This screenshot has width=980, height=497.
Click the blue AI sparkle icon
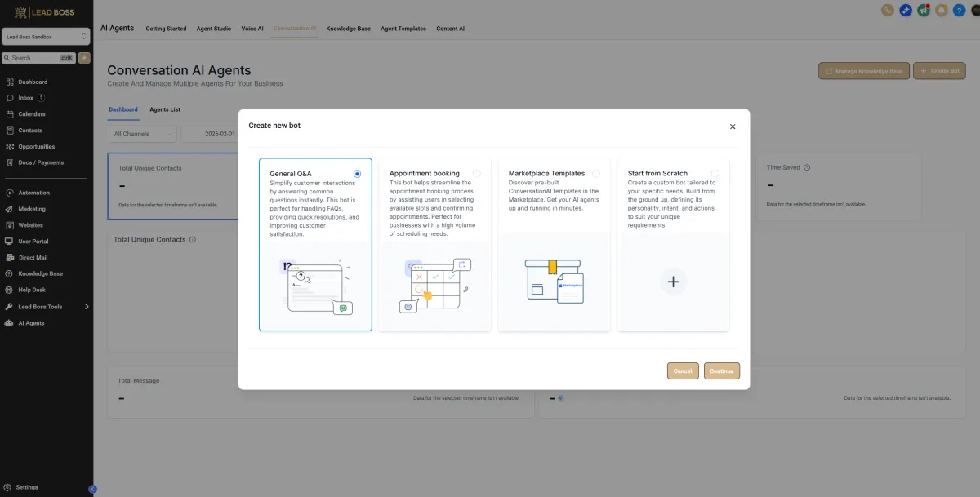click(906, 10)
